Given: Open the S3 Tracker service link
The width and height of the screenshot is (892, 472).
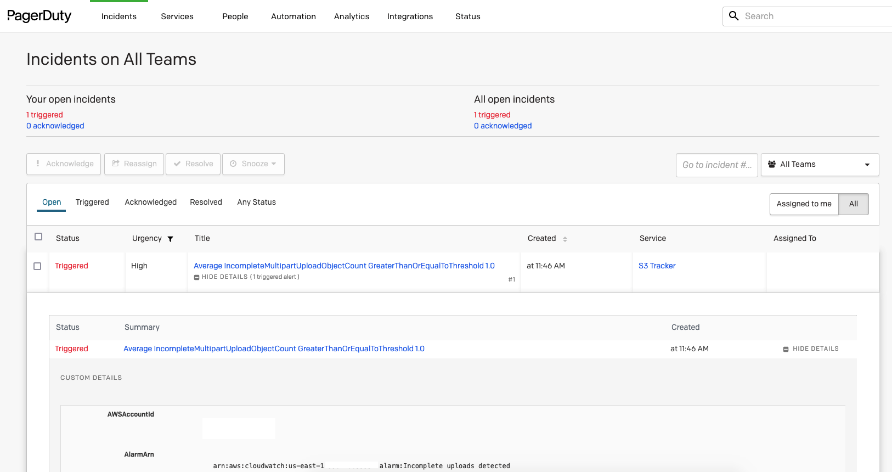Looking at the screenshot, I should [x=657, y=266].
